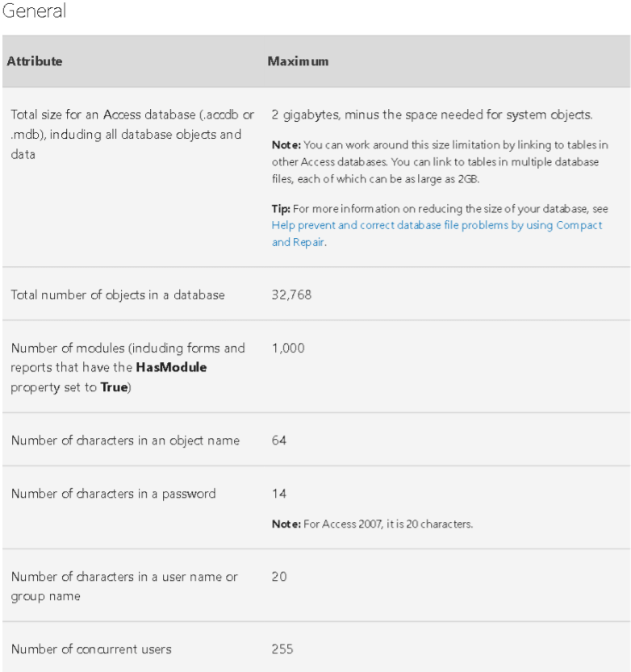Click the bold HasModule property text
Screen dimensions: 631x672
tap(171, 367)
